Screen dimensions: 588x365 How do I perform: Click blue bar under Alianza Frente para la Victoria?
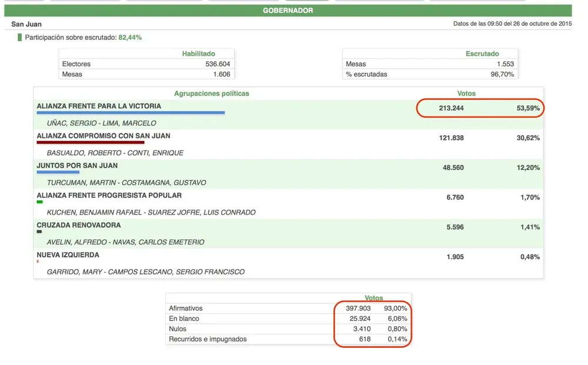pyautogui.click(x=131, y=113)
